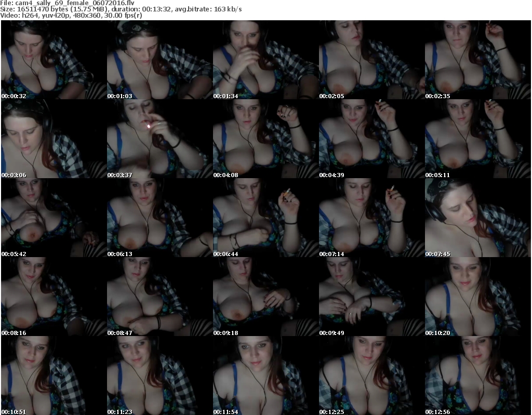Click the thumbnail at 00:10:20
Screen dimensions: 532x415
click(477, 297)
